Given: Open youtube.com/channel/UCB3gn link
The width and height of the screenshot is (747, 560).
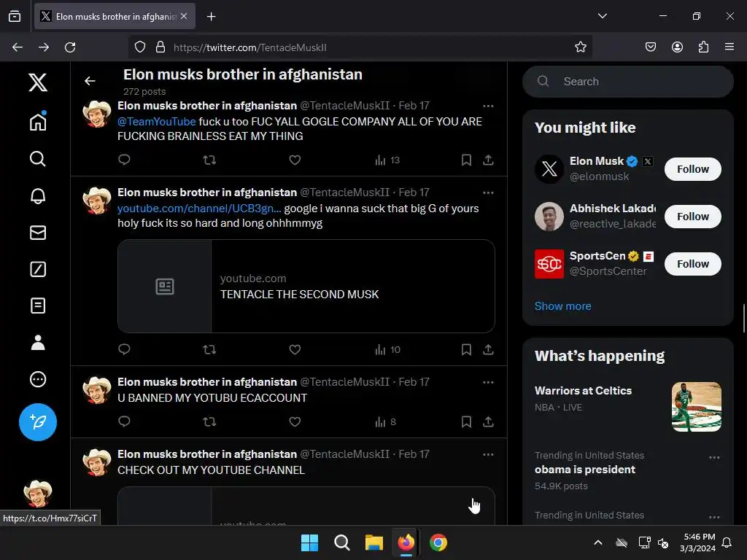Looking at the screenshot, I should pyautogui.click(x=199, y=208).
